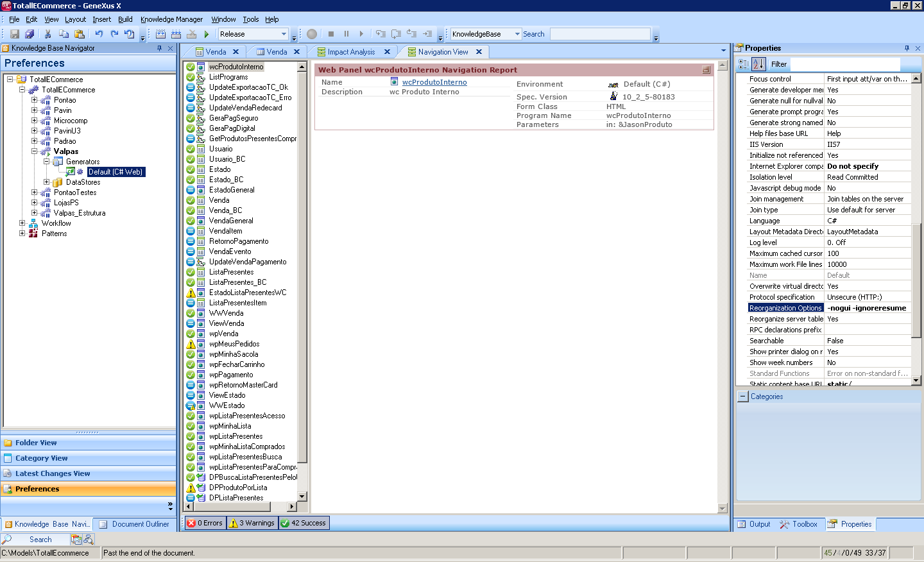
Task: Toggle alphabetical A-Z sort in Properties
Action: (x=758, y=64)
